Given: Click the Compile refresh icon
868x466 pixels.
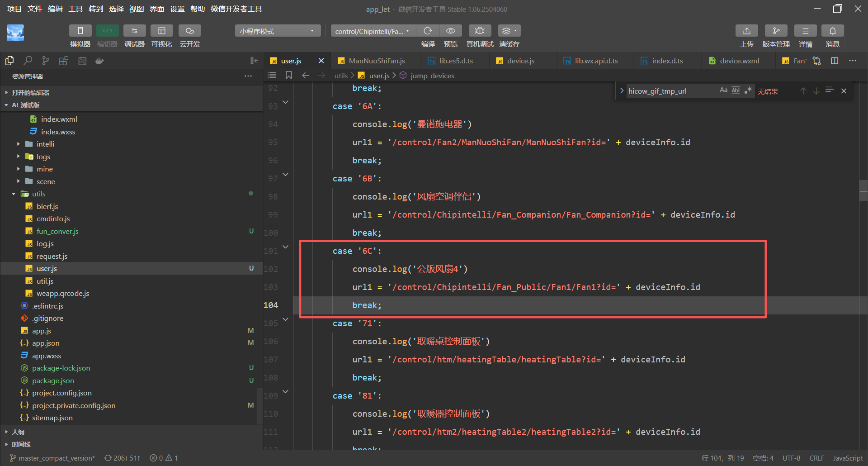Looking at the screenshot, I should point(428,31).
